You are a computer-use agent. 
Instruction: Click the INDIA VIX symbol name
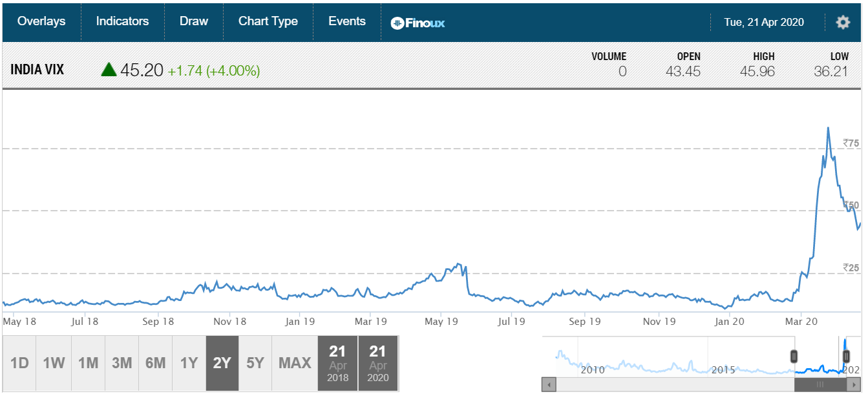(x=37, y=70)
